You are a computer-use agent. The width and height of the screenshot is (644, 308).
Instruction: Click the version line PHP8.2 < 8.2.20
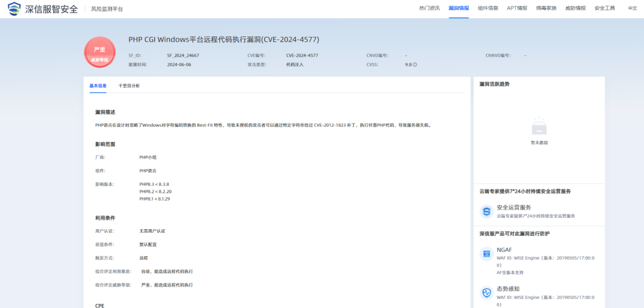(x=155, y=192)
